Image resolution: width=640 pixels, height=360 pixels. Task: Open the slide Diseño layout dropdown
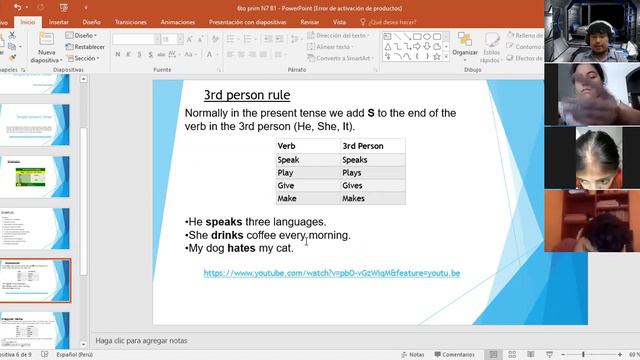81,36
